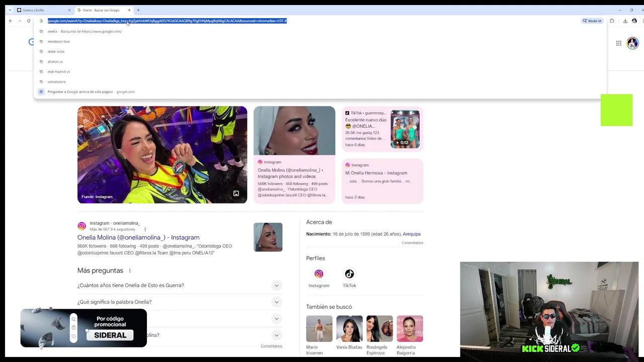Screen dimensions: 644x362
Task: Choose the 'emoticon face' suggestion
Action: pyautogui.click(x=320, y=41)
